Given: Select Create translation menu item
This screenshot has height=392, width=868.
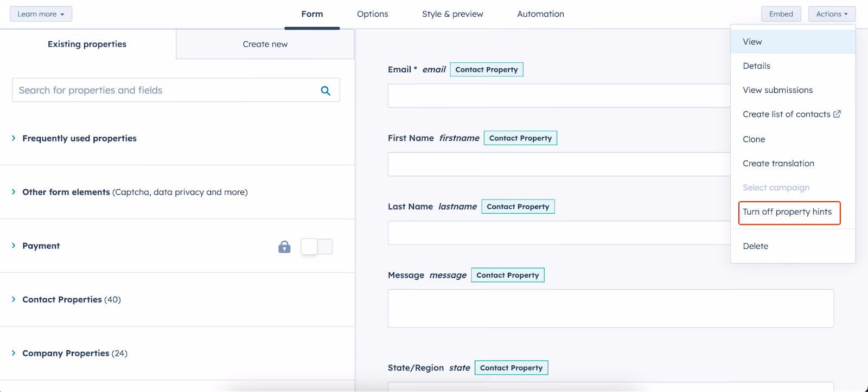Looking at the screenshot, I should (793, 163).
